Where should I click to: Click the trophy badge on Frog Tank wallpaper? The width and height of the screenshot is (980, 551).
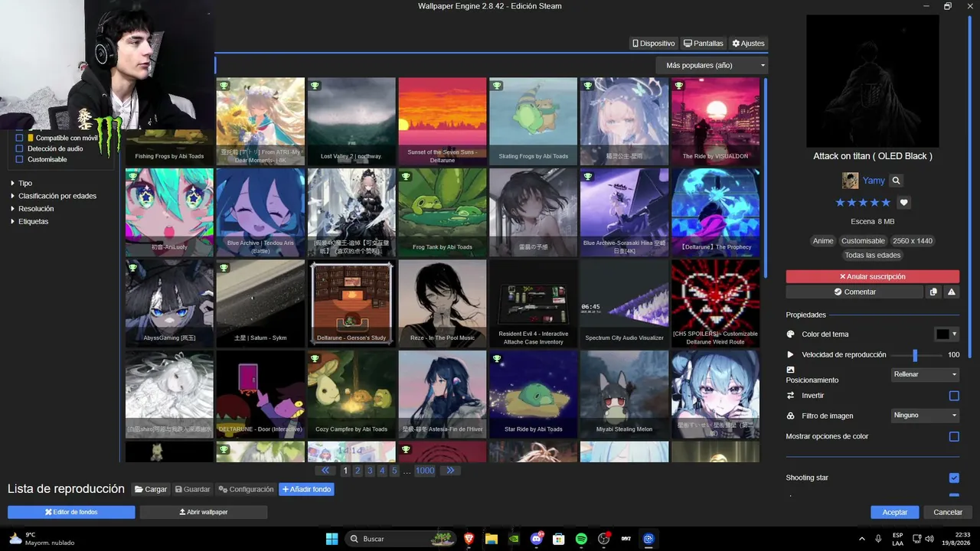pyautogui.click(x=406, y=176)
